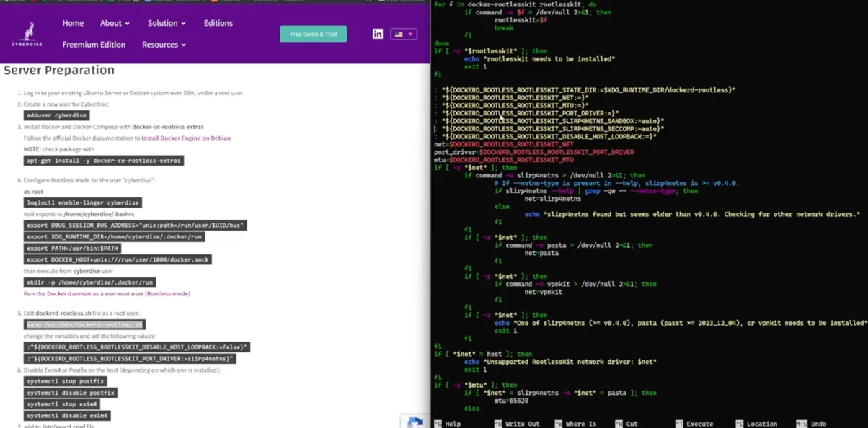Open Install Docker Engine on Debian link
The width and height of the screenshot is (868, 428).
coord(186,138)
